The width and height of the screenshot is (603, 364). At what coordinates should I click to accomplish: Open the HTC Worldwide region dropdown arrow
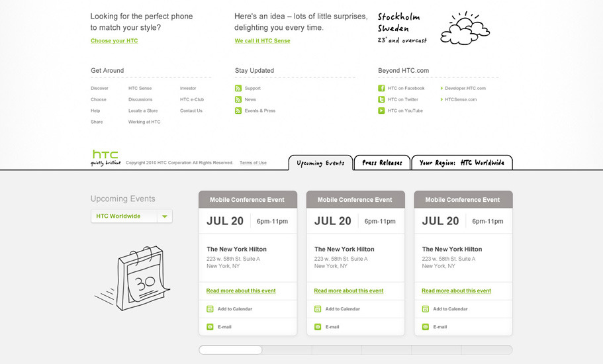165,216
